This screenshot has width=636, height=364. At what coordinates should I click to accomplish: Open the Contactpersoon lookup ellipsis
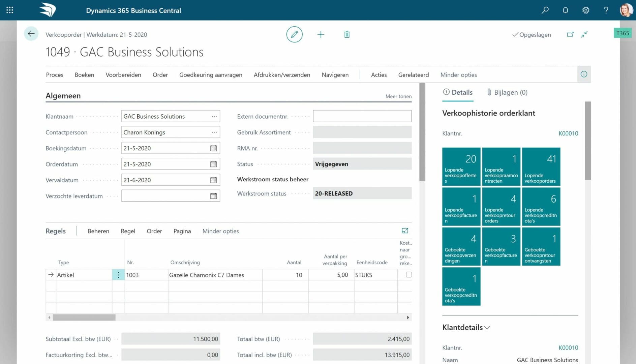click(214, 132)
